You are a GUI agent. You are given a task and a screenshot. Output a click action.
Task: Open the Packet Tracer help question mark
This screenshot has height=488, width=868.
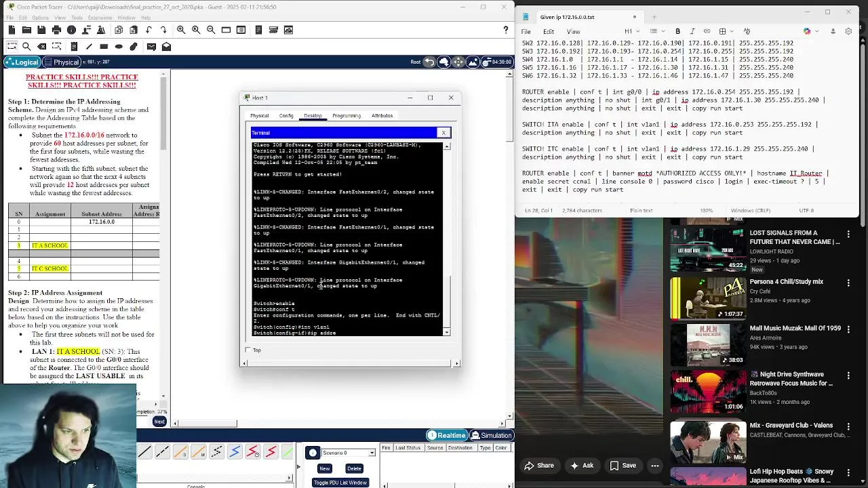point(505,30)
